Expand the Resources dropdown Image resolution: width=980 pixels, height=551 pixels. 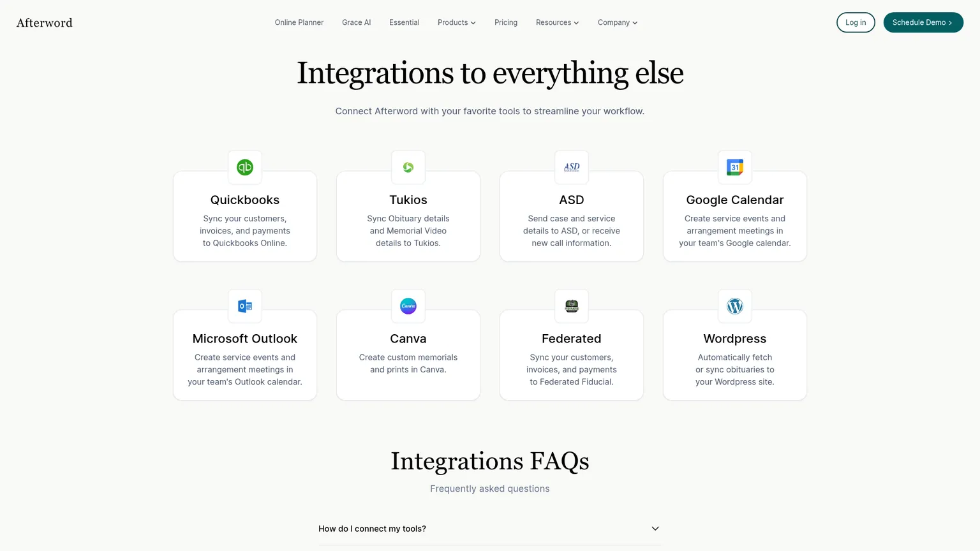pos(558,22)
